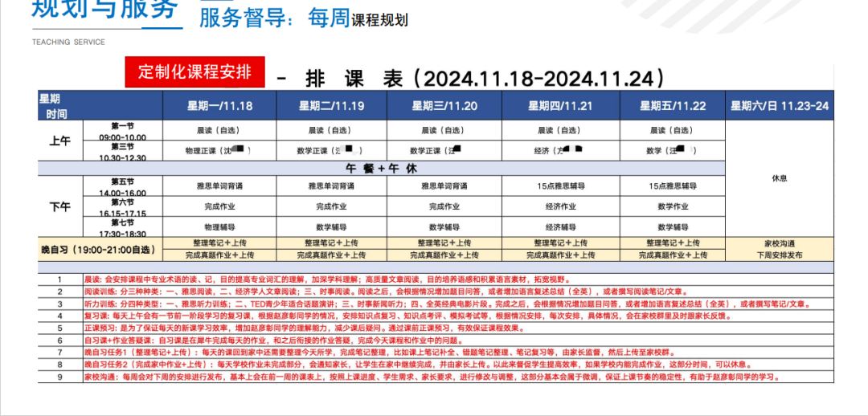Click the 服务督导：每周课程规划 heading
Image resolution: width=868 pixels, height=416 pixels.
[303, 18]
